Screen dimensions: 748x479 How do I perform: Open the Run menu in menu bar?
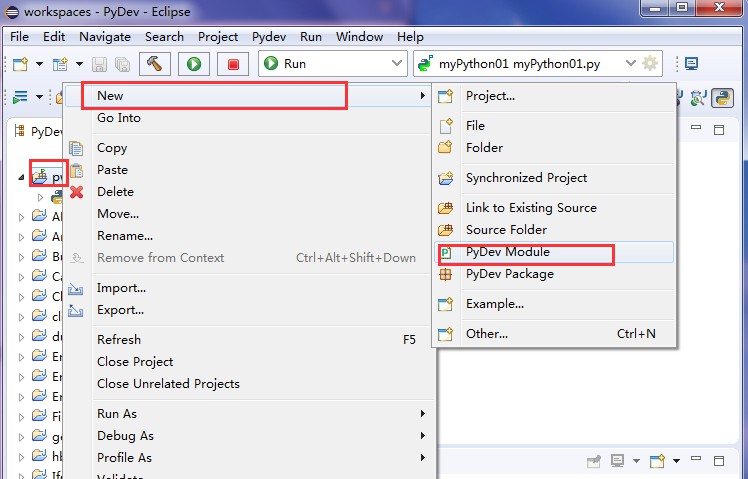point(311,37)
